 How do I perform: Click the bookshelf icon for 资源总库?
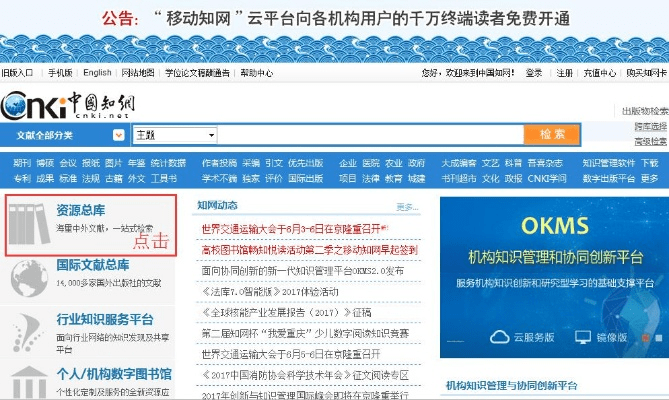click(29, 224)
